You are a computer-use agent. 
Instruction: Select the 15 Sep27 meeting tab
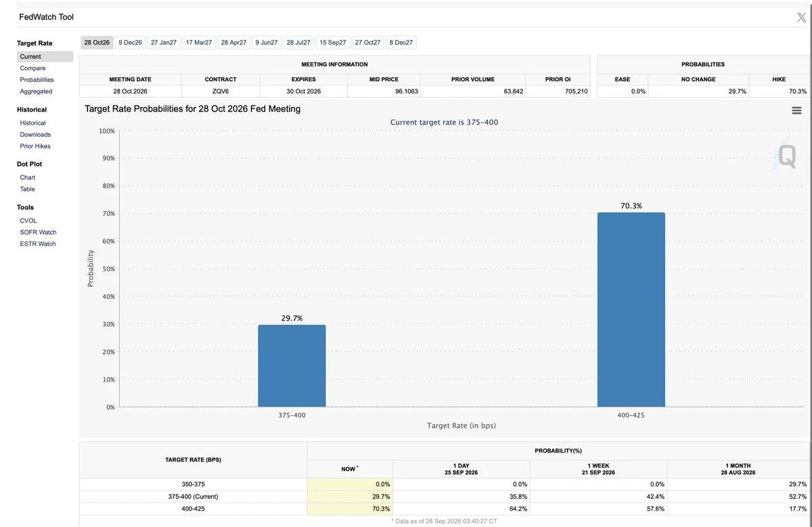tap(333, 43)
